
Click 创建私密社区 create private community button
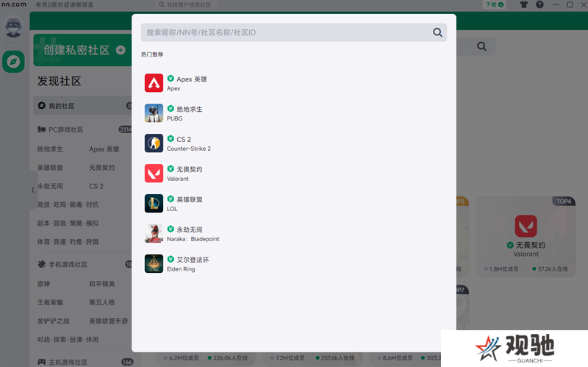82,50
